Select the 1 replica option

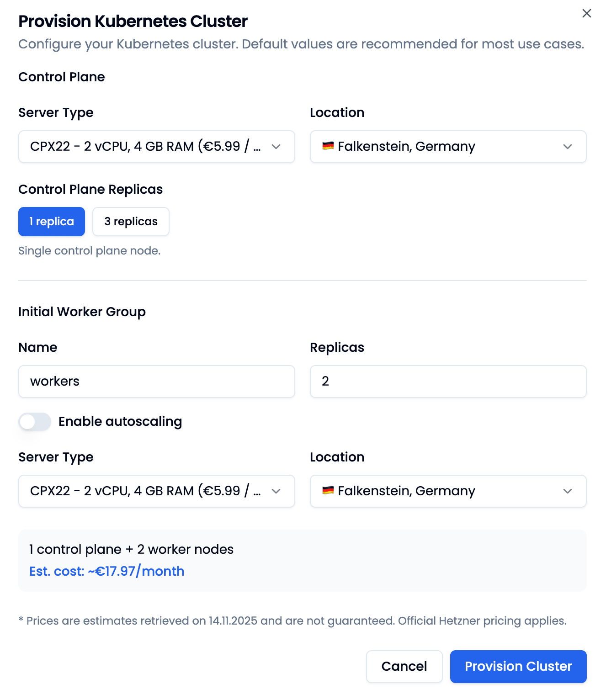pyautogui.click(x=51, y=221)
